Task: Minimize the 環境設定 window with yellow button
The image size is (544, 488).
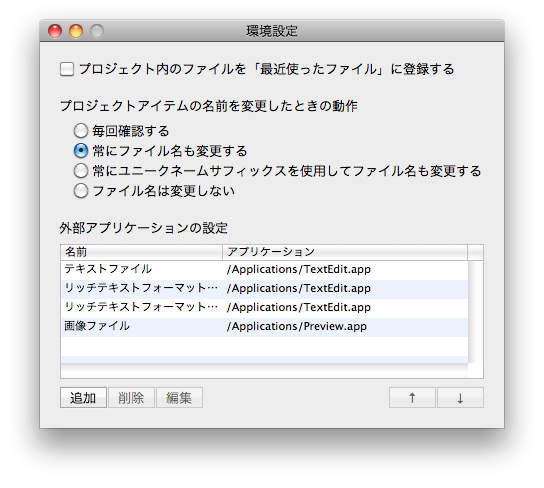Action: click(76, 31)
